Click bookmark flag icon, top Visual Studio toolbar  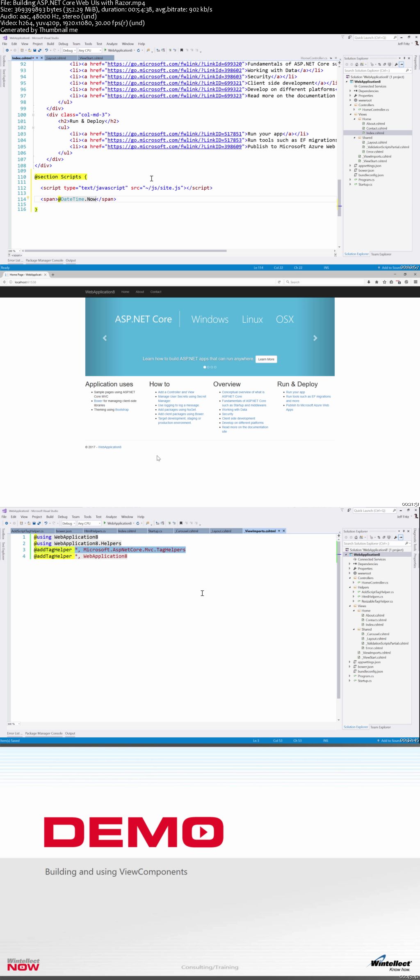[181, 50]
